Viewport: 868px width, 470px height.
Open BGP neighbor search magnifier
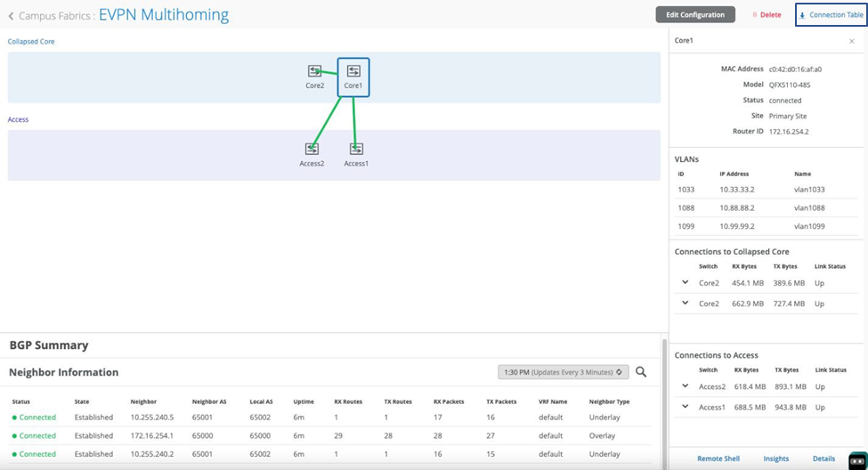click(x=641, y=372)
